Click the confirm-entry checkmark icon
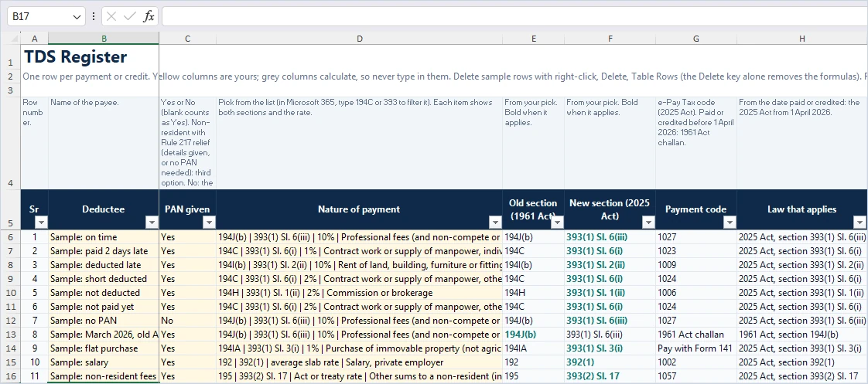Viewport: 868px width, 384px height. pyautogui.click(x=129, y=16)
